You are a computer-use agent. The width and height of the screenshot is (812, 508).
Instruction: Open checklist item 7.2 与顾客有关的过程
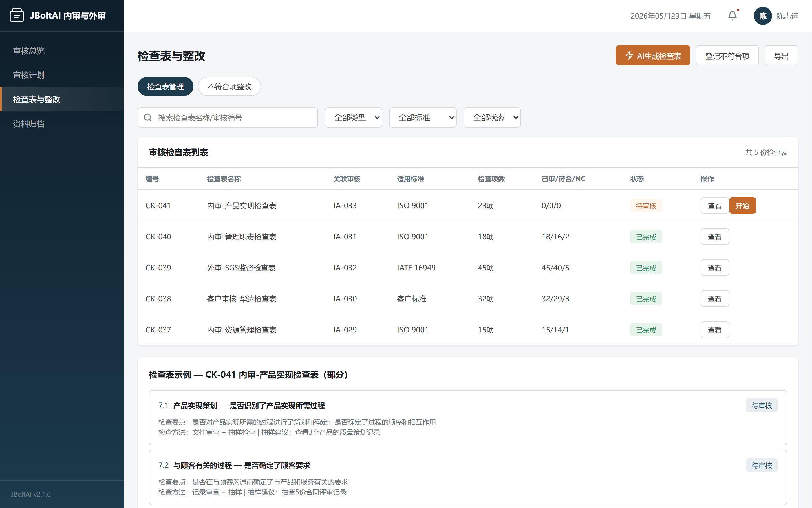pyautogui.click(x=468, y=478)
